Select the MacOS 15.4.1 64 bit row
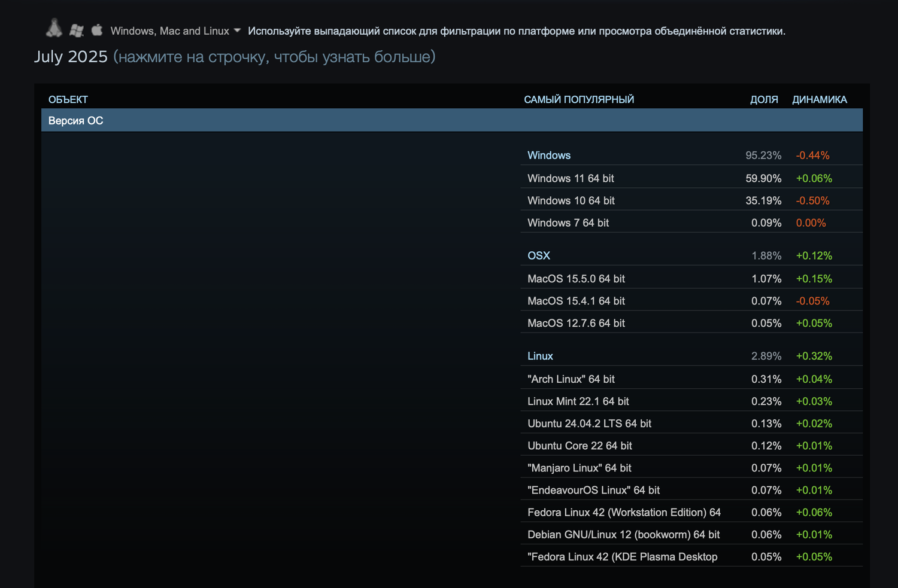 (691, 301)
